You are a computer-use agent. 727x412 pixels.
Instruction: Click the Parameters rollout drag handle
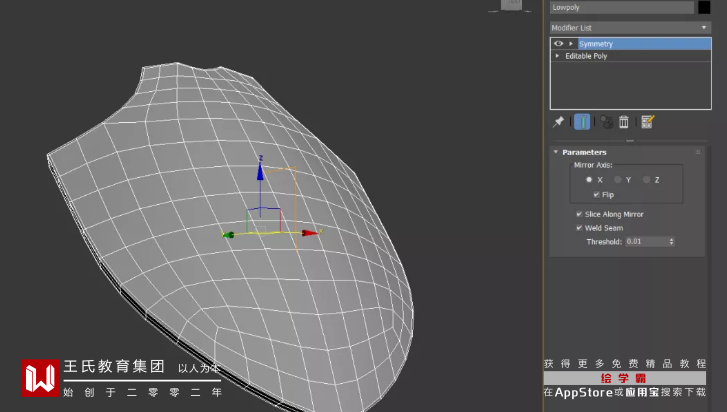pyautogui.click(x=698, y=152)
